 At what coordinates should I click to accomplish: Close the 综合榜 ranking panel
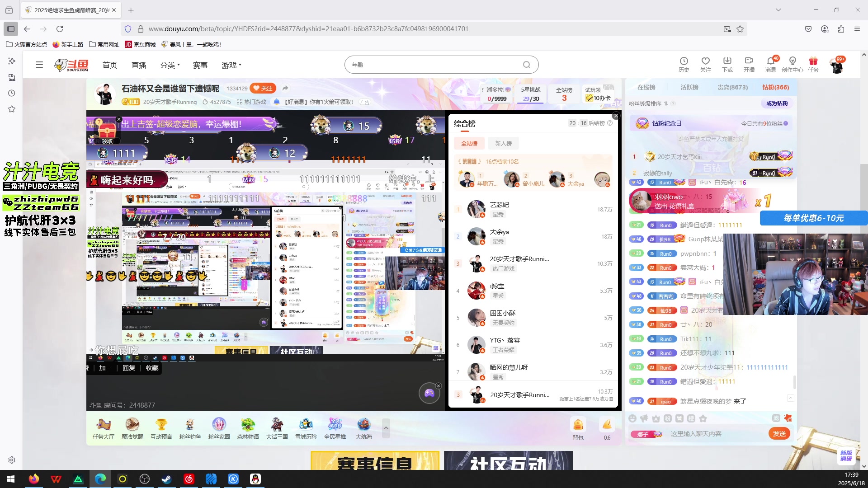point(616,116)
